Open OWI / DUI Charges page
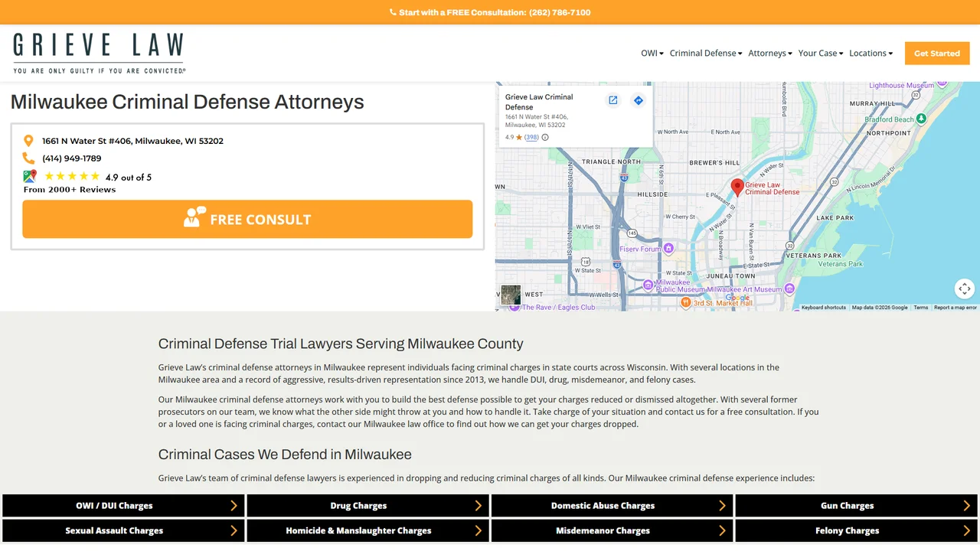This screenshot has width=980, height=551. pyautogui.click(x=123, y=506)
